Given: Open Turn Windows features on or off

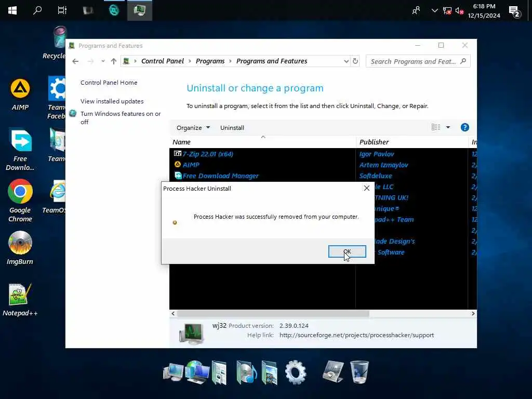Looking at the screenshot, I should click(121, 118).
